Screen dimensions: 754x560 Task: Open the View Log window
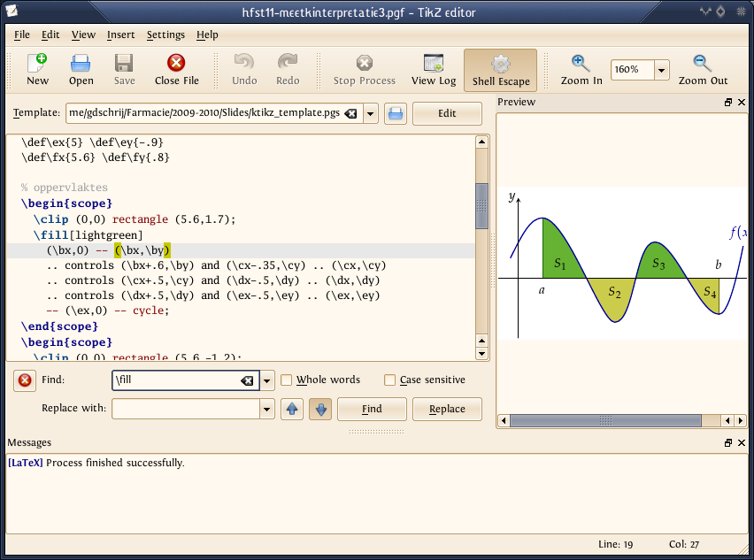click(434, 70)
